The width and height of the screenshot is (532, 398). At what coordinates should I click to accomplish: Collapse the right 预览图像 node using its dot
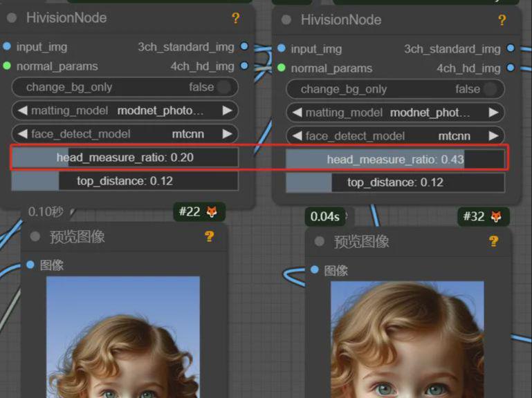(x=319, y=241)
